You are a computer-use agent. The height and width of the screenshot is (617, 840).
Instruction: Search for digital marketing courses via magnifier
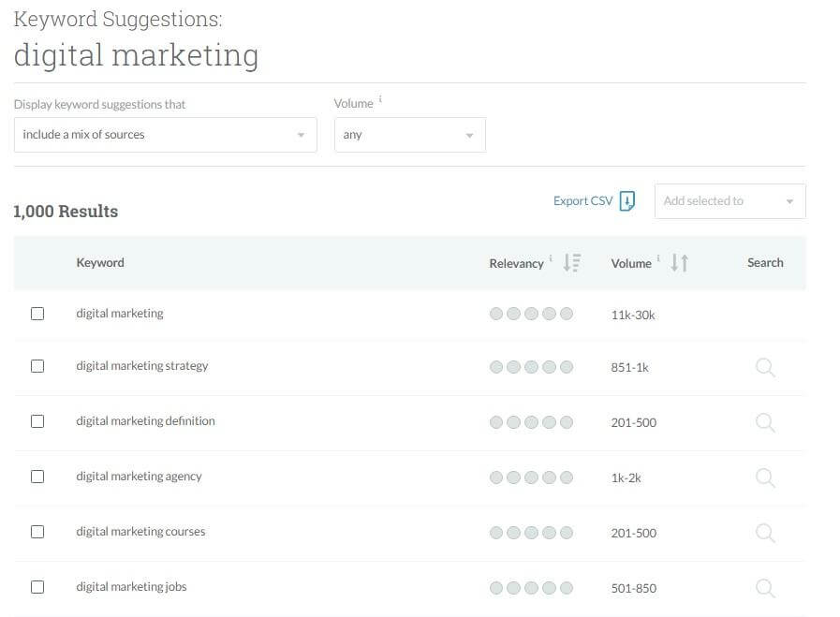[x=765, y=533]
